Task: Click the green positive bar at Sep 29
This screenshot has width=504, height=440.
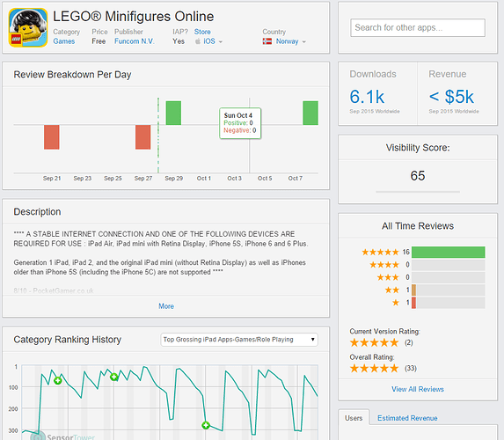Action: [x=173, y=113]
